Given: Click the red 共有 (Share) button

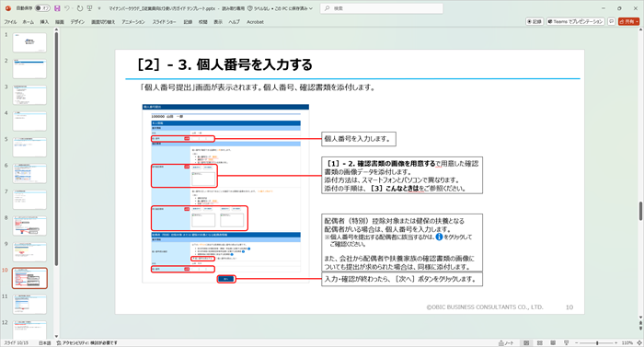Looking at the screenshot, I should [x=628, y=21].
